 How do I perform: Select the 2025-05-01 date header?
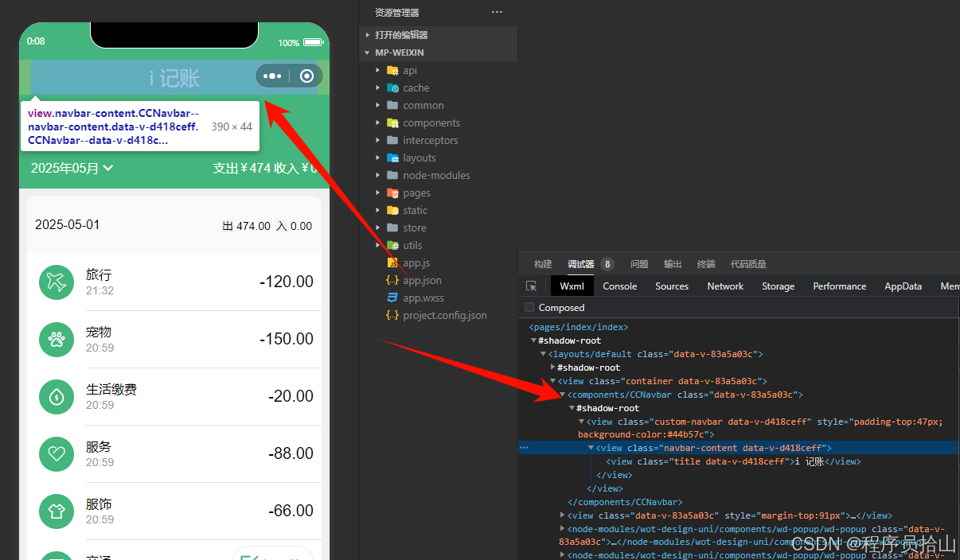click(x=68, y=224)
